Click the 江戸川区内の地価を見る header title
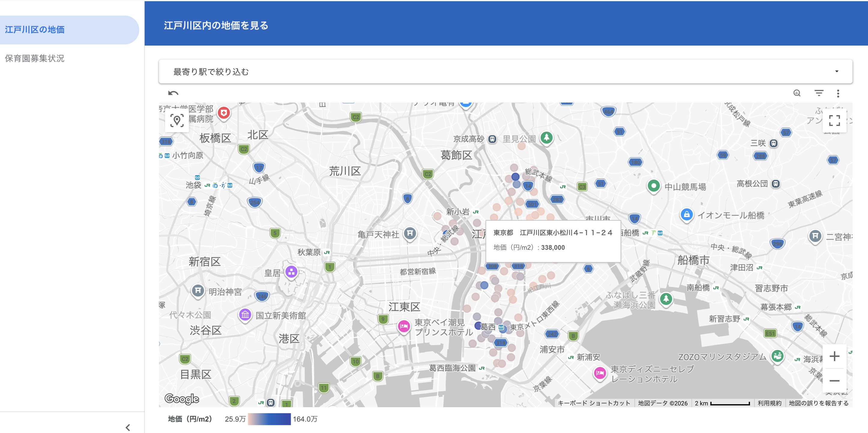 (216, 25)
